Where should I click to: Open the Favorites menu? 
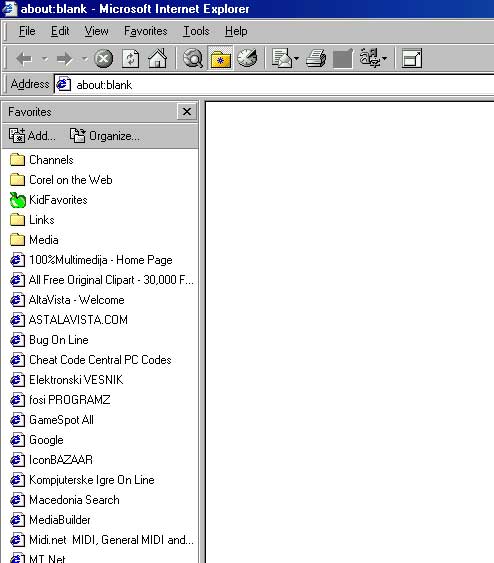[x=145, y=31]
